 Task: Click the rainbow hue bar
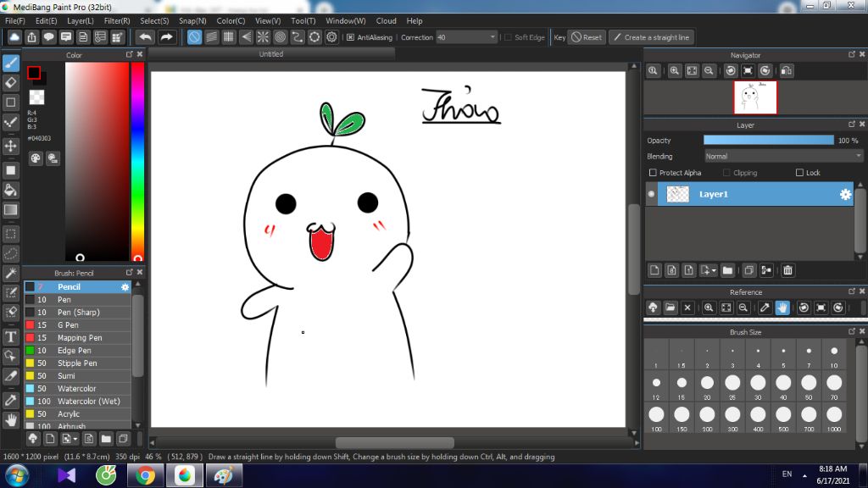(137, 161)
